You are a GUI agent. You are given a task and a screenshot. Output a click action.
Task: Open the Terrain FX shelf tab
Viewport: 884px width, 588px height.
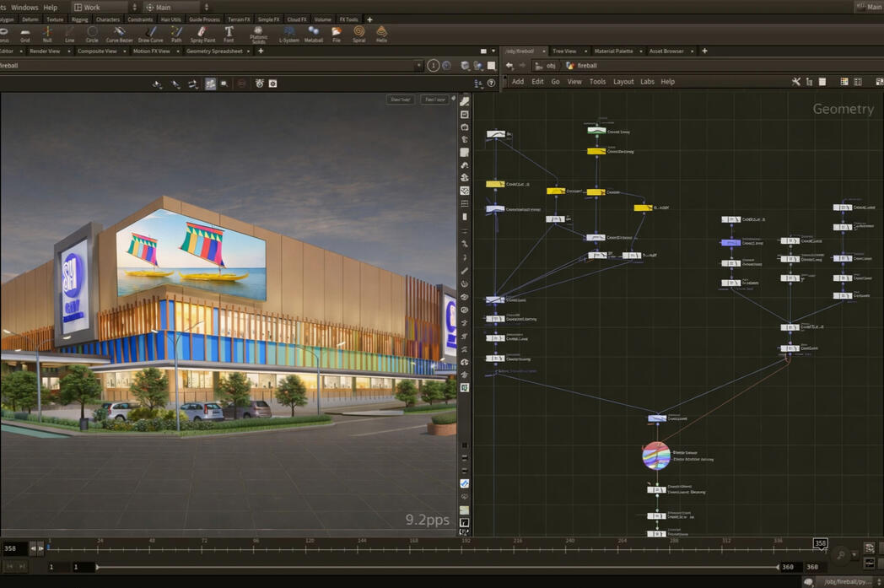pos(239,19)
